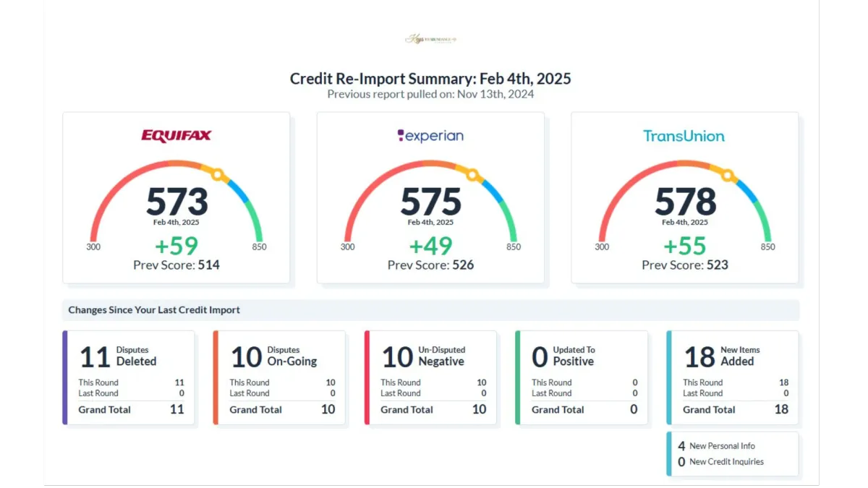Click Grand Total in New Items Added card
The width and height of the screenshot is (868, 488).
(x=736, y=409)
